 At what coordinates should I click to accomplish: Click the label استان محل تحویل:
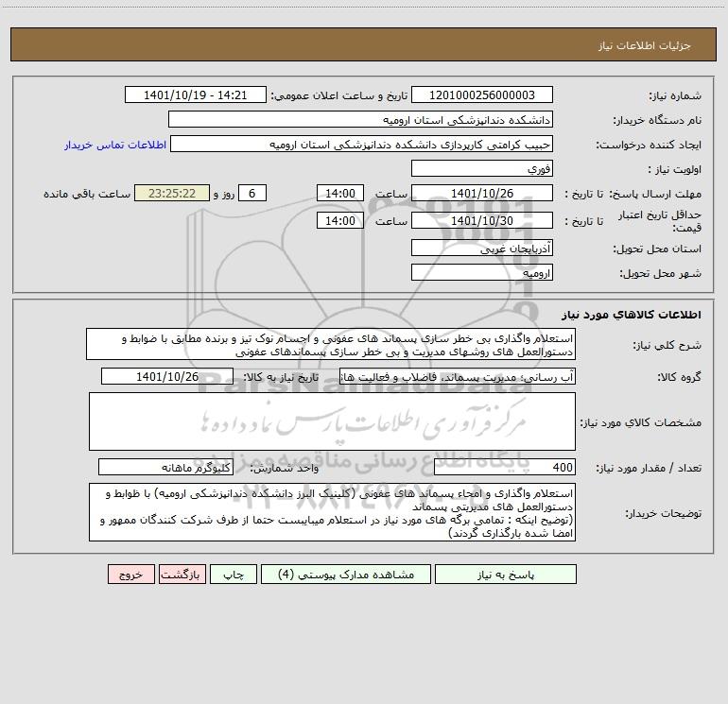657,249
